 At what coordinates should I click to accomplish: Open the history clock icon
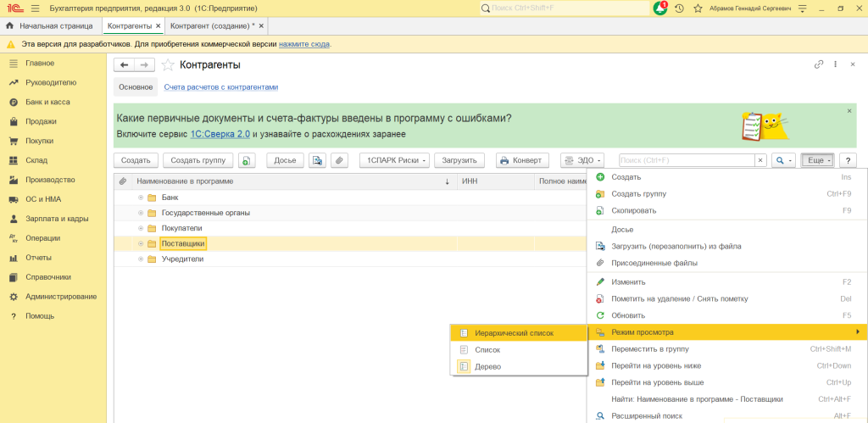[x=679, y=8]
